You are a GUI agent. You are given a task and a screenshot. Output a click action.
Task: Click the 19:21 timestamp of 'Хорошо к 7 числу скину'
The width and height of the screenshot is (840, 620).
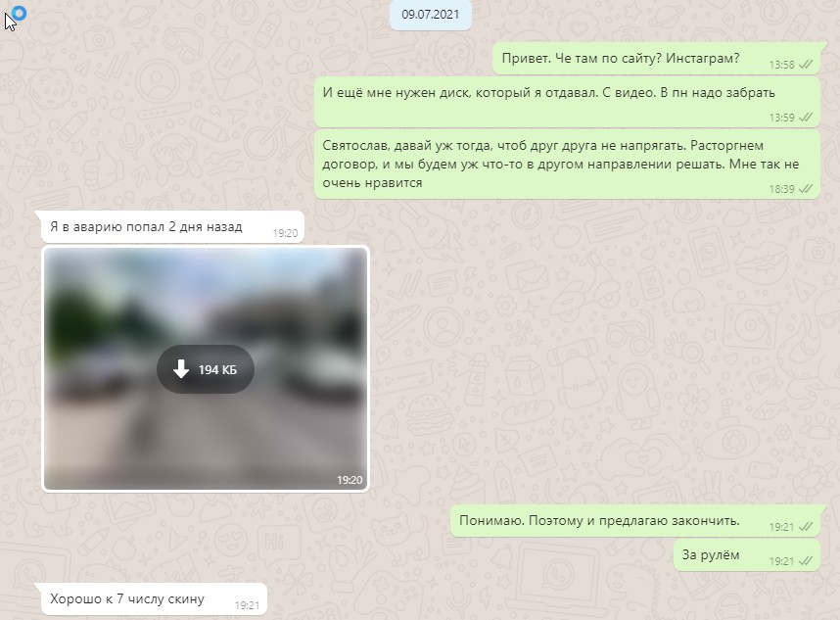pyautogui.click(x=247, y=605)
